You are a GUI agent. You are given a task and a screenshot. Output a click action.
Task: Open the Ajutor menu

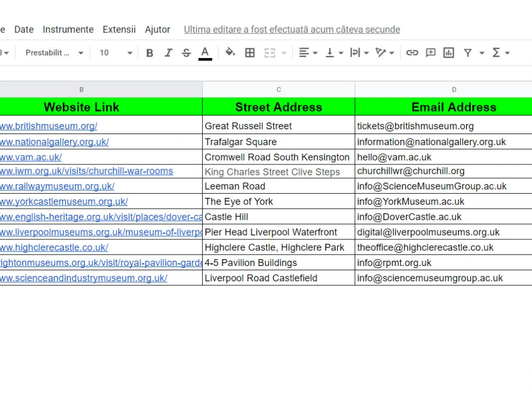tap(157, 29)
